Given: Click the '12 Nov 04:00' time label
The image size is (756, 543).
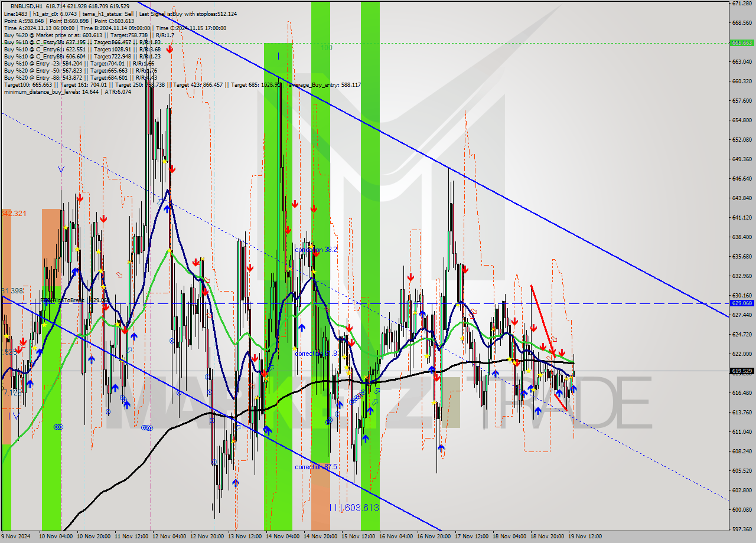Looking at the screenshot, I should coord(169,537).
